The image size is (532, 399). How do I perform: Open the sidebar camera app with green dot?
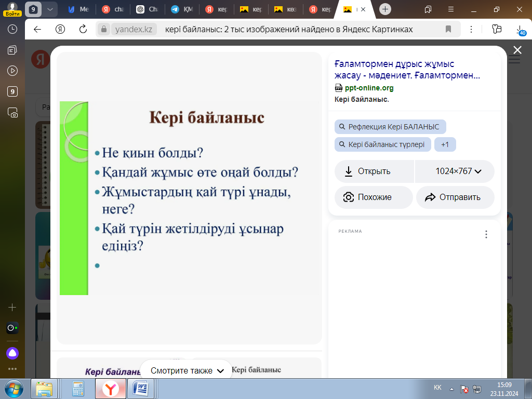pyautogui.click(x=12, y=328)
